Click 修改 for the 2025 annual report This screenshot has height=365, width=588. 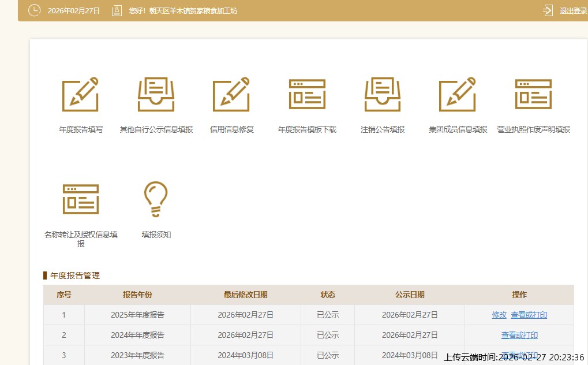499,315
